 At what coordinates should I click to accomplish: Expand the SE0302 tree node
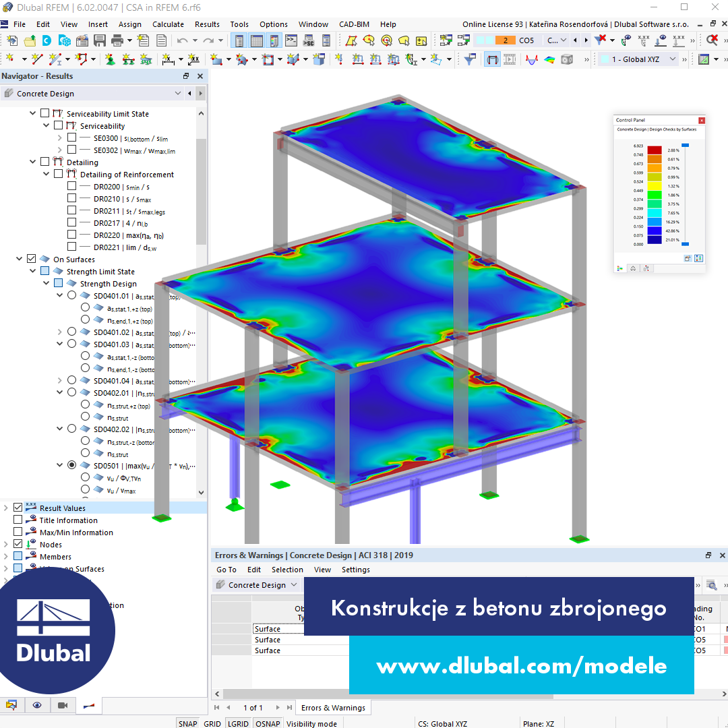(59, 150)
